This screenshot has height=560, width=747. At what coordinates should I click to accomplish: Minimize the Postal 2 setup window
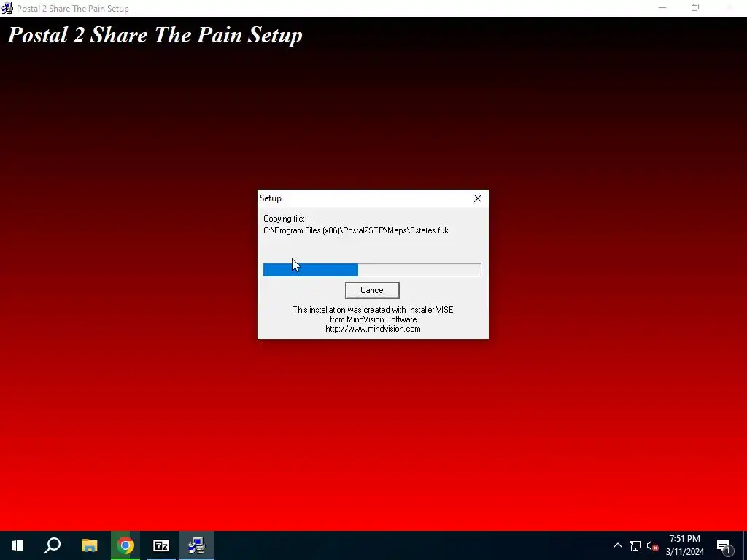tap(662, 8)
